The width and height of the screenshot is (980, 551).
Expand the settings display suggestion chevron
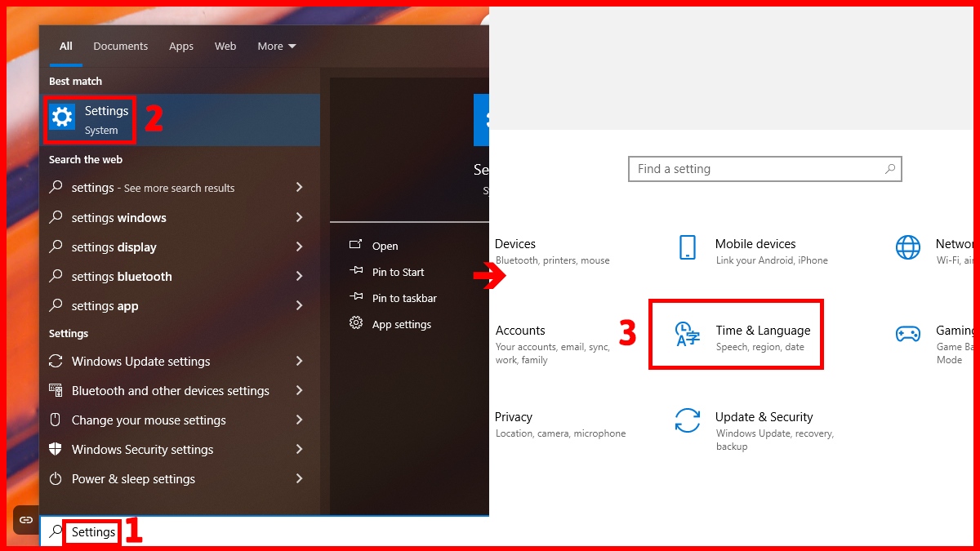(x=300, y=247)
